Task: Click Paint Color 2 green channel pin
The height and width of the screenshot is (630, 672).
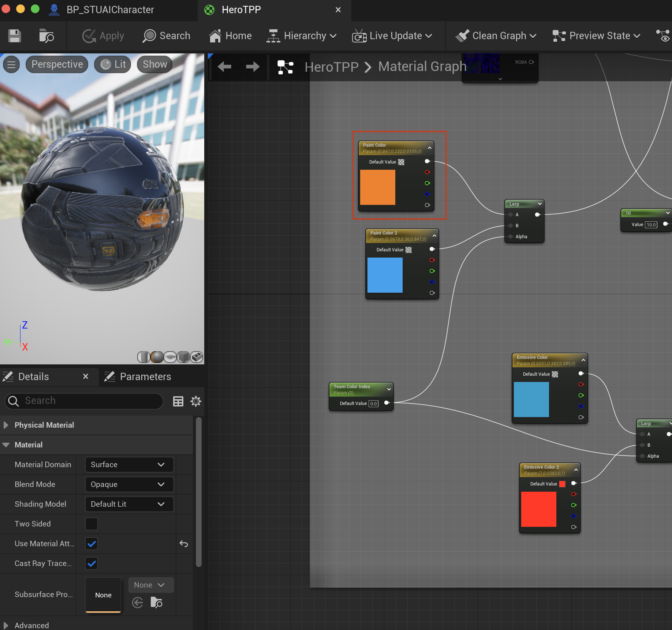Action: pos(432,271)
